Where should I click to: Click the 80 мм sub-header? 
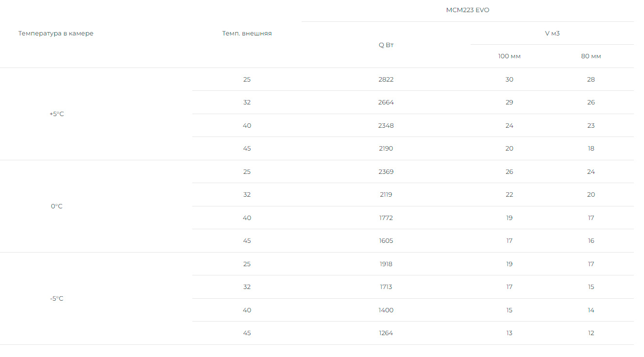(x=591, y=56)
